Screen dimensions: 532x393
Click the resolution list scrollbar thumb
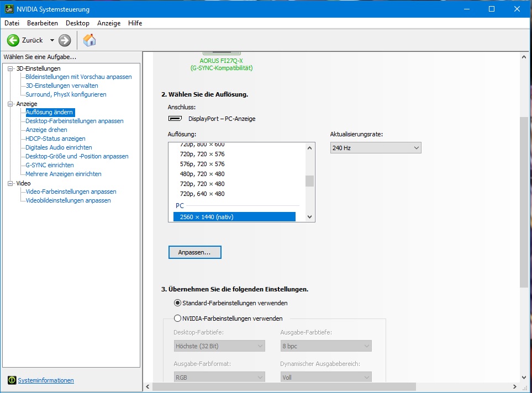coord(309,181)
